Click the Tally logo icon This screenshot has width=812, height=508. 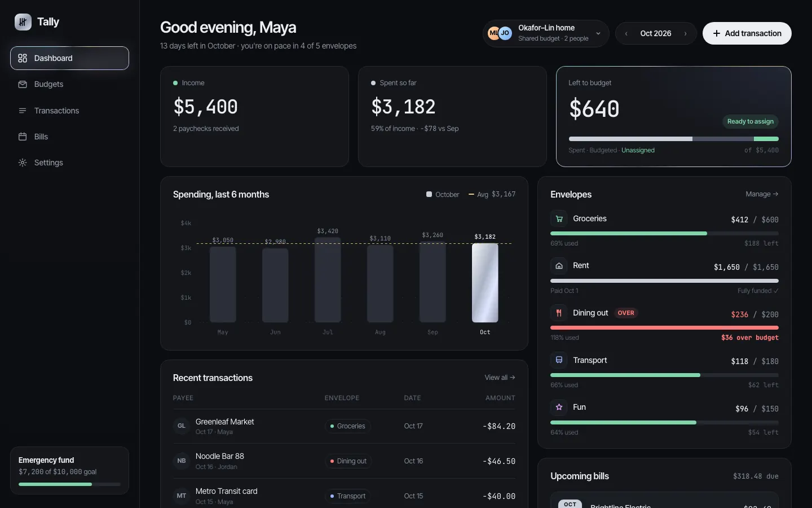point(23,22)
